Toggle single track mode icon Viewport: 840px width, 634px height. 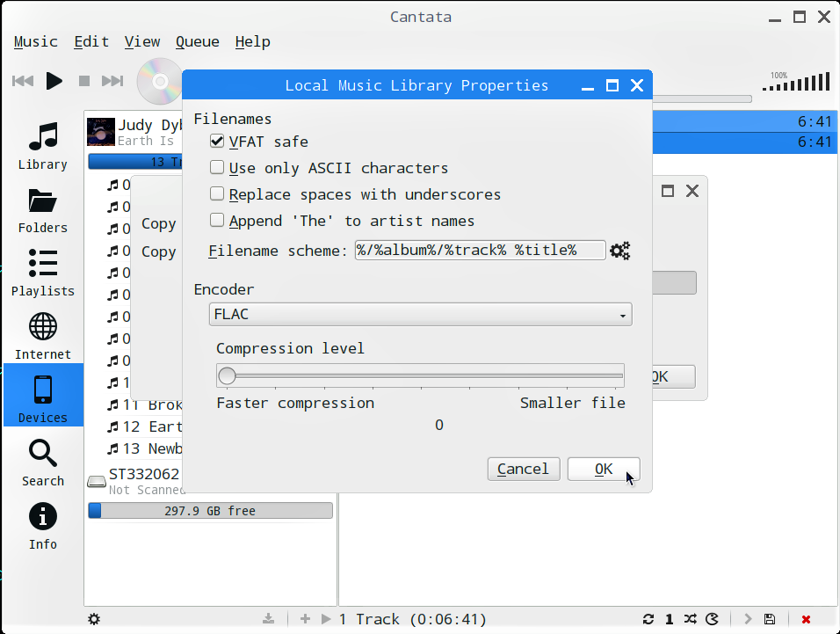coord(670,619)
